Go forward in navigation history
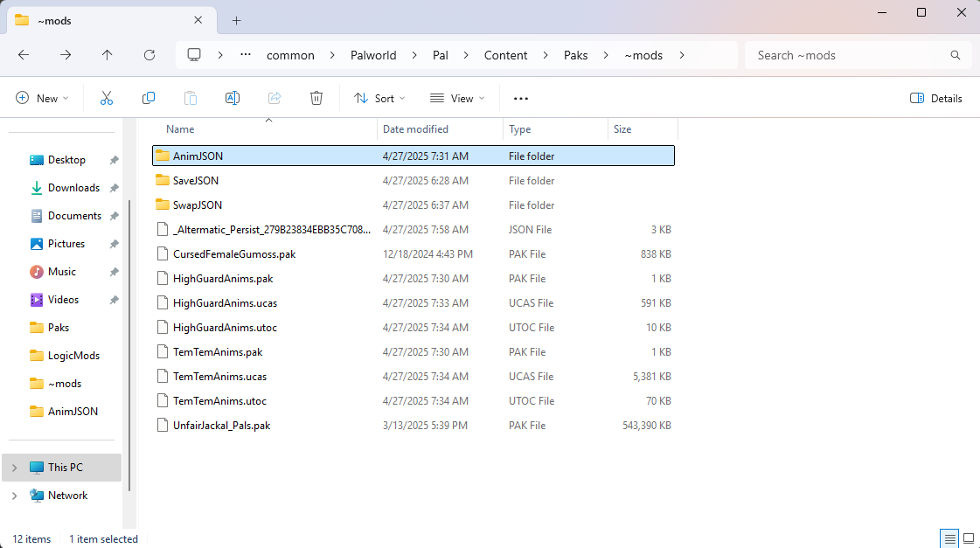The image size is (980, 548). 66,55
